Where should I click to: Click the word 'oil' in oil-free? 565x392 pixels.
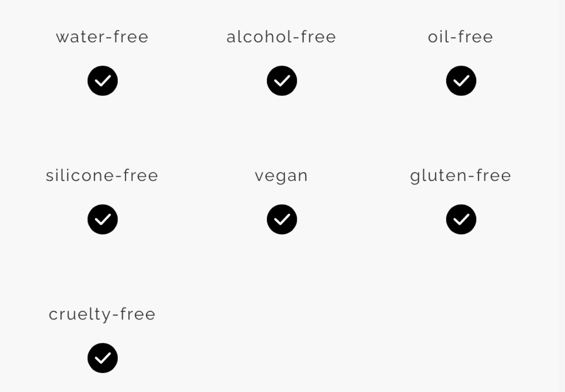[x=438, y=37]
